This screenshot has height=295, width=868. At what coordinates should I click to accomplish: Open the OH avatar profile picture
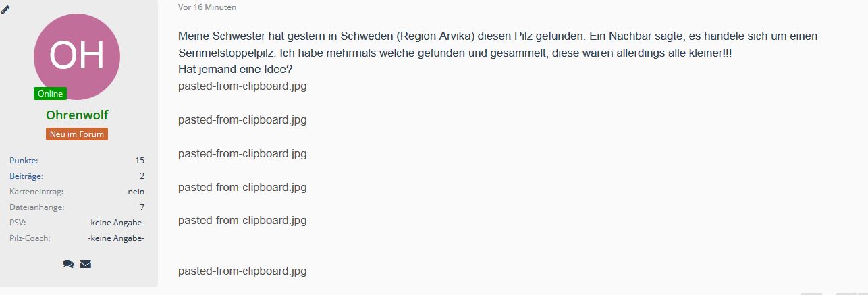(77, 56)
